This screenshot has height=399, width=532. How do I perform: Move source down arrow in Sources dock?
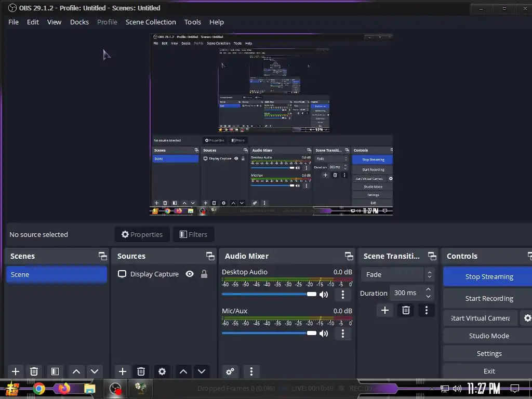click(x=202, y=371)
